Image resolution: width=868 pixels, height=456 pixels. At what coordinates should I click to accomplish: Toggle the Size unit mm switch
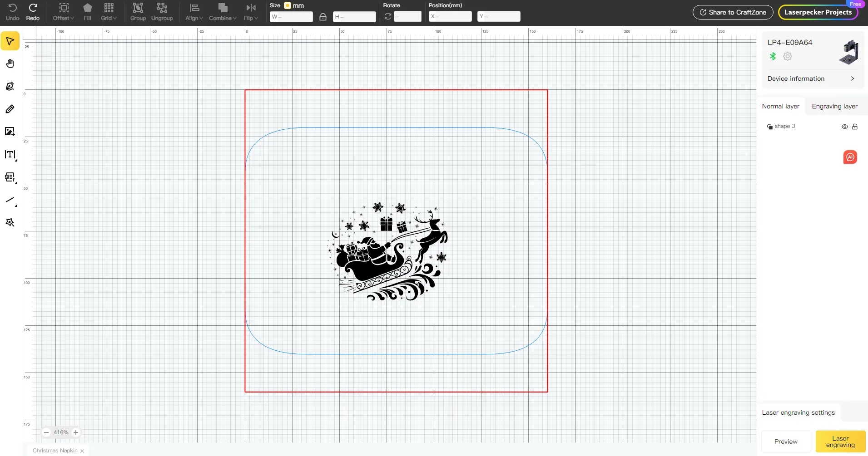[288, 5]
